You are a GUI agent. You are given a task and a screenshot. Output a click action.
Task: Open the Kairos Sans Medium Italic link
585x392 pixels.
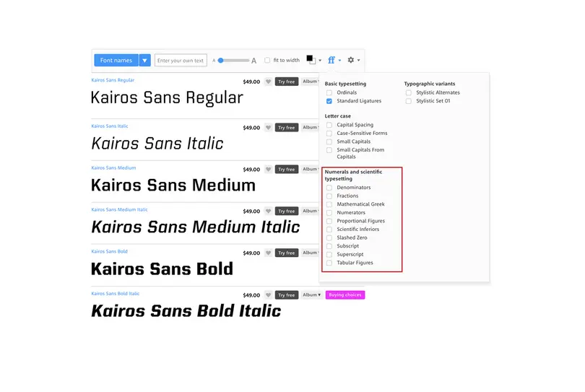coord(119,210)
